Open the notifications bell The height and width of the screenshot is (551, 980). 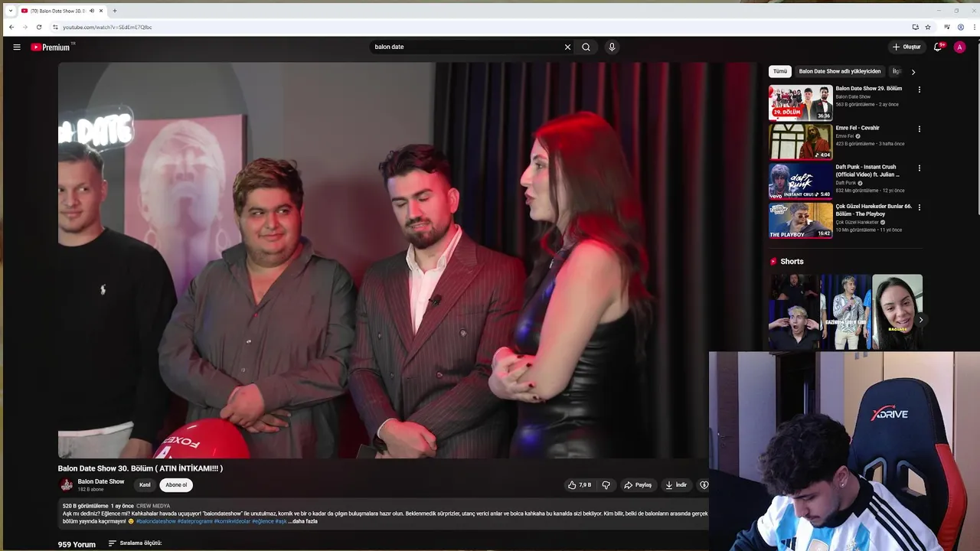tap(938, 47)
